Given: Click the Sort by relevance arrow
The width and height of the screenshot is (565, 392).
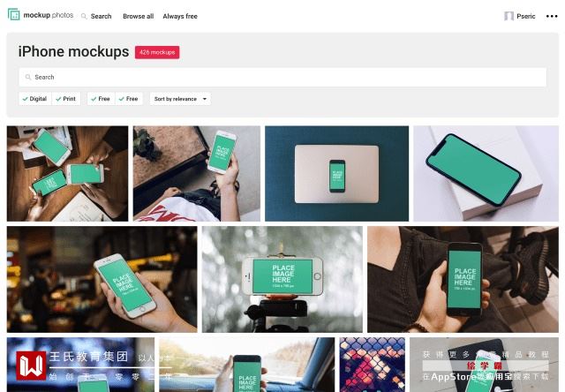Looking at the screenshot, I should pos(205,99).
